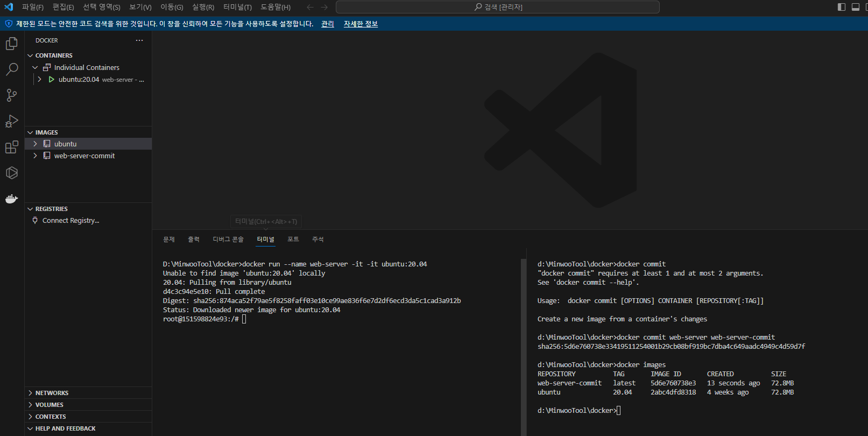868x436 pixels.
Task: Expand the web-server-commit image node
Action: [x=35, y=156]
